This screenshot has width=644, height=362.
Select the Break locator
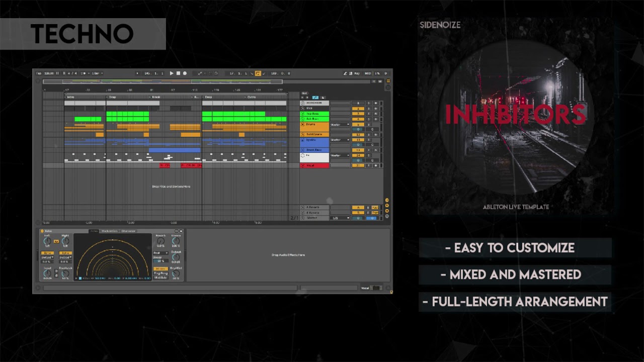coord(156,97)
